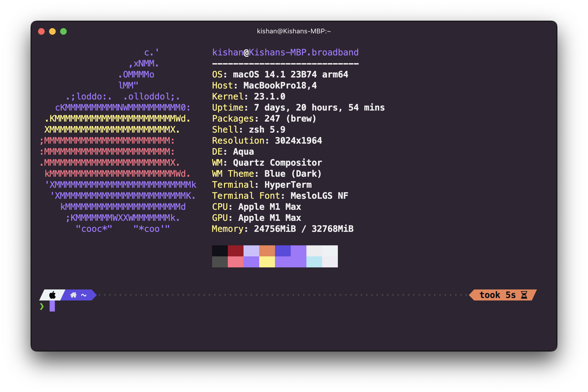Image resolution: width=588 pixels, height=392 pixels.
Task: Click the green prompt chevron arrow
Action: (42, 306)
